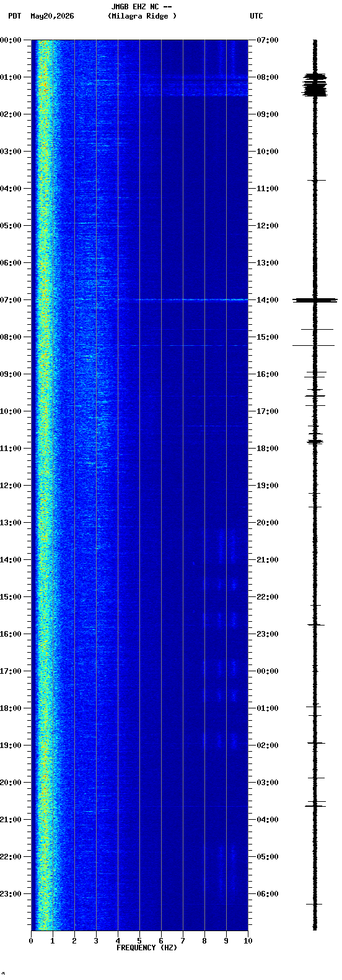The image size is (342, 980).
Task: Click the frequency axis tick label "9"
Action: point(226,941)
